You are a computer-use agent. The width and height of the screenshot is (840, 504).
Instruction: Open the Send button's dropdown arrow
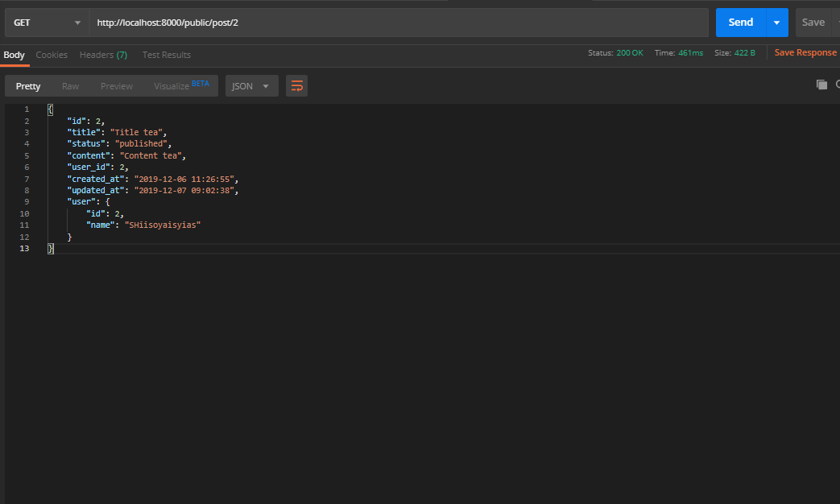pyautogui.click(x=777, y=22)
